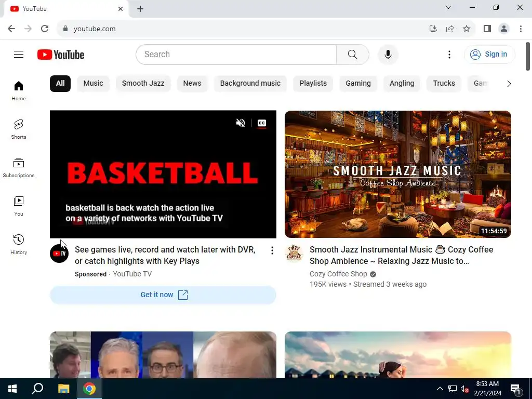Click the YouTube logo

61,55
